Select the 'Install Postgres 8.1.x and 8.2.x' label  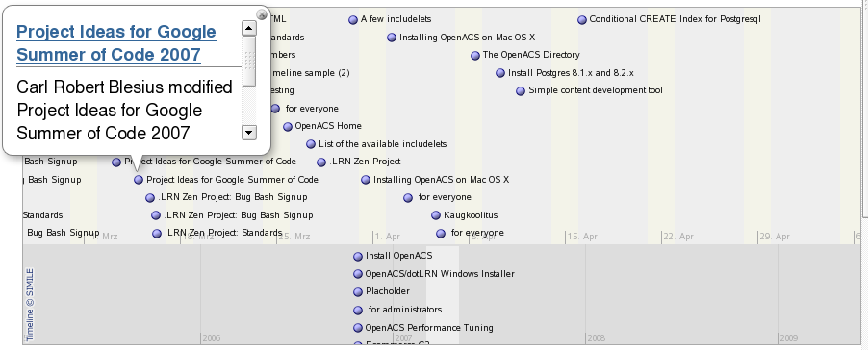(571, 73)
